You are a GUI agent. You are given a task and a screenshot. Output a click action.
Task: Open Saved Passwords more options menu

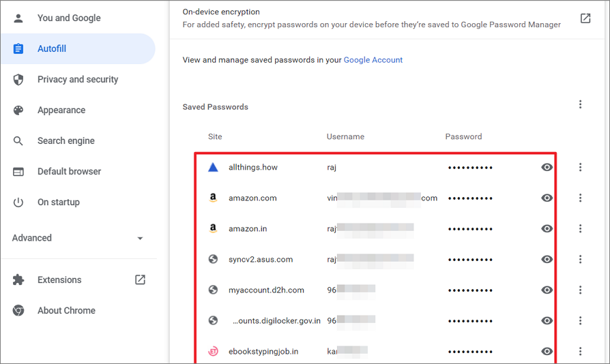coord(580,104)
